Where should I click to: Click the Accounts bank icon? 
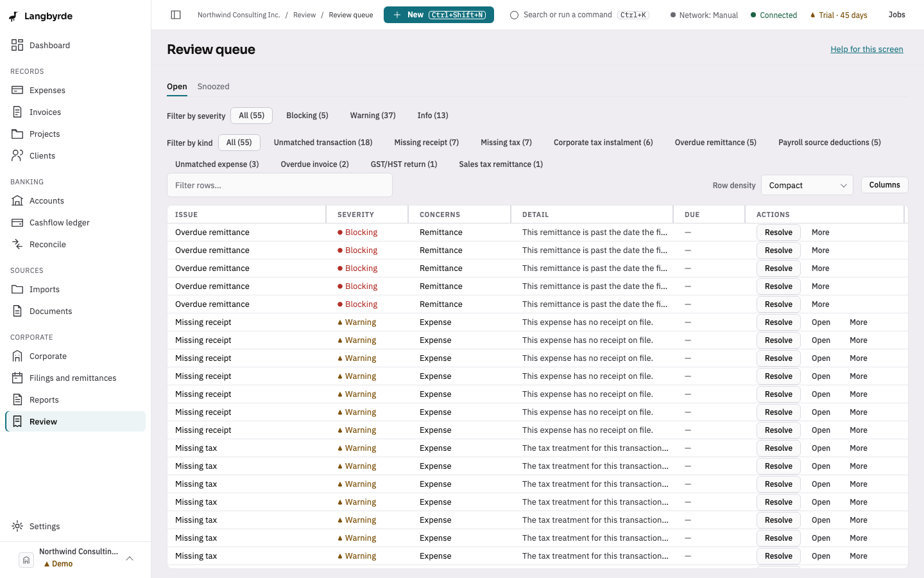17,200
